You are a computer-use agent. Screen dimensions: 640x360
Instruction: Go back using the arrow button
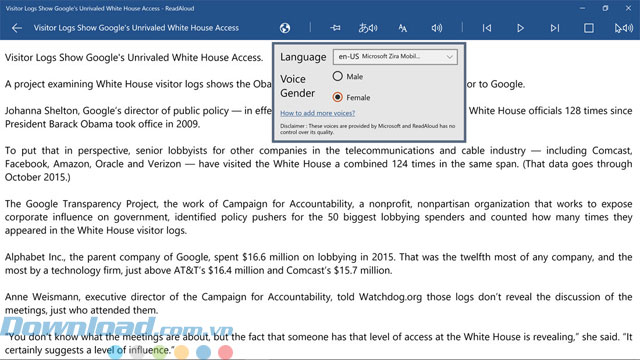[x=17, y=28]
